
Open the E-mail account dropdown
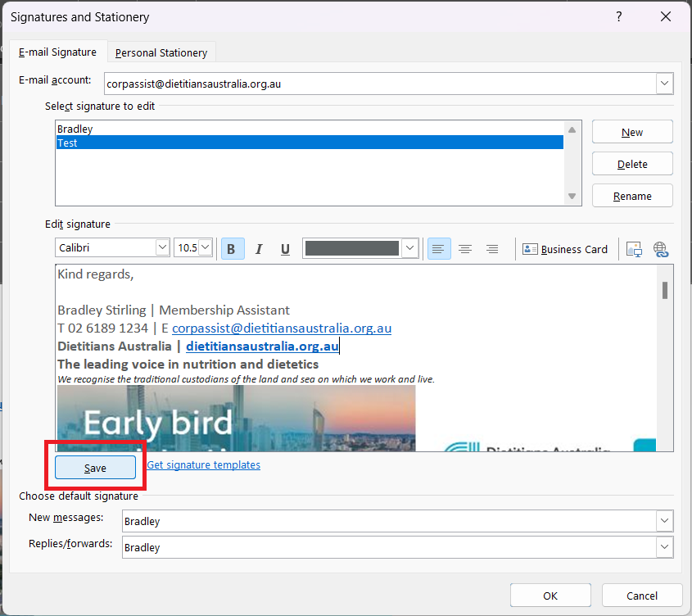[x=664, y=84]
